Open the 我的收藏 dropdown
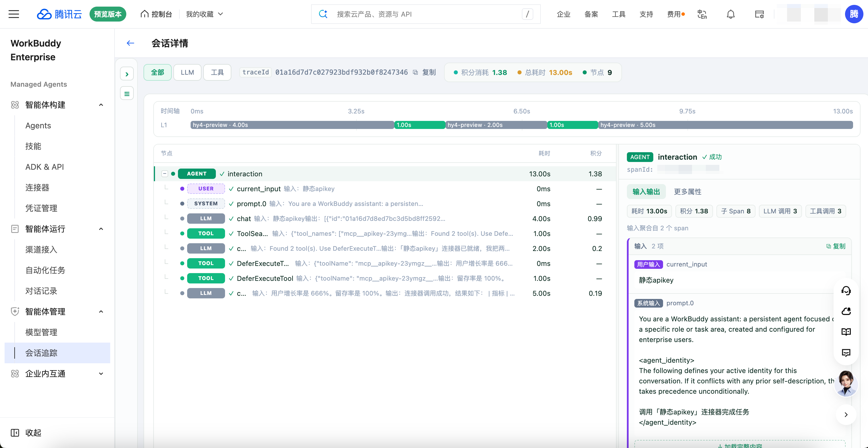Screen dimensions: 868x448 [205, 14]
